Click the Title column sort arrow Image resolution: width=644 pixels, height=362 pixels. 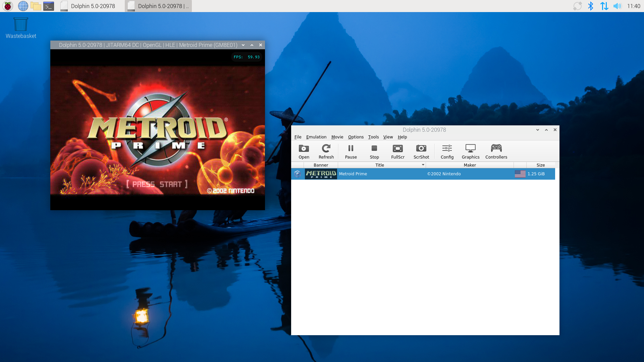pos(423,165)
